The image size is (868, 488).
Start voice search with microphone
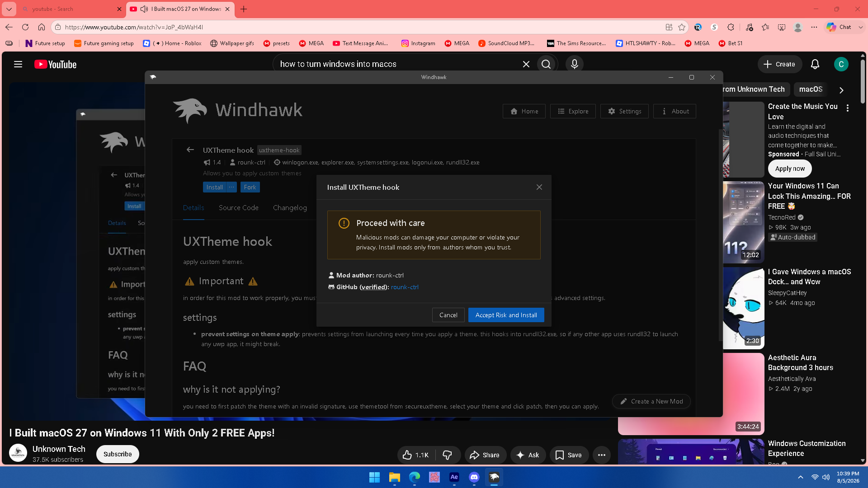[x=575, y=64]
